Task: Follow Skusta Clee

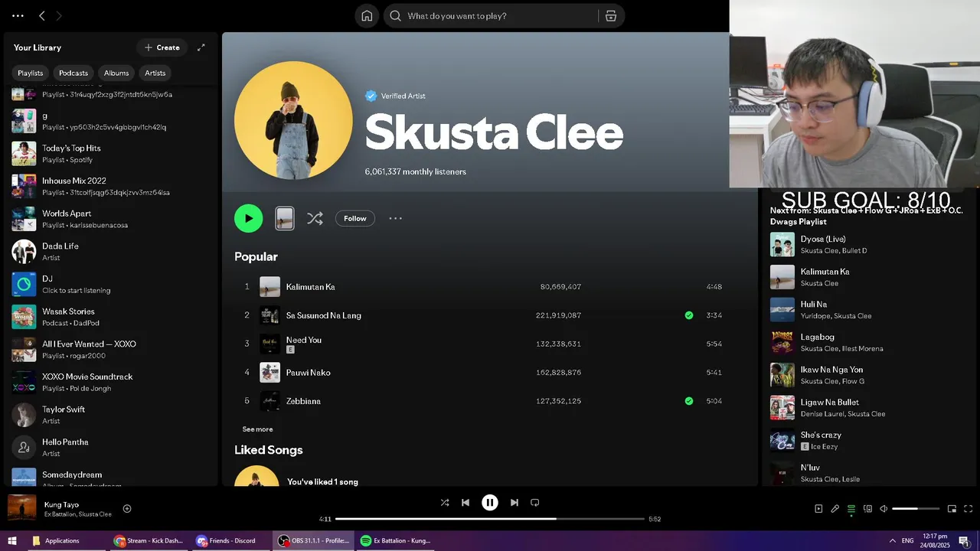Action: point(355,218)
